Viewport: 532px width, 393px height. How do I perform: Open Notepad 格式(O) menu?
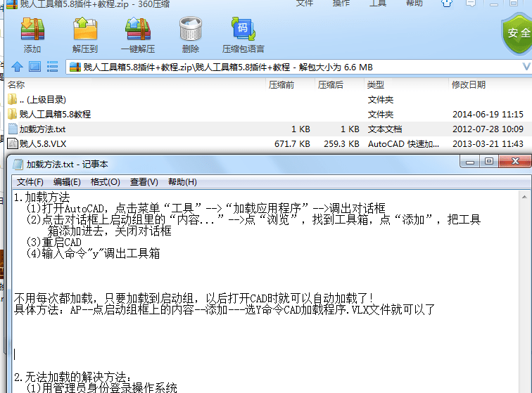coord(105,182)
